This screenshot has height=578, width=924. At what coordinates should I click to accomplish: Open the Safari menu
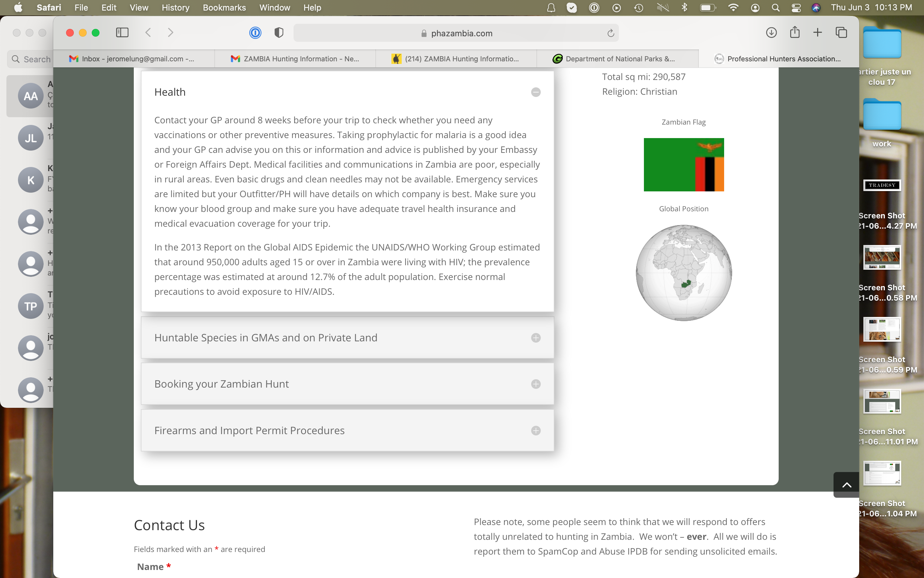[x=49, y=8]
